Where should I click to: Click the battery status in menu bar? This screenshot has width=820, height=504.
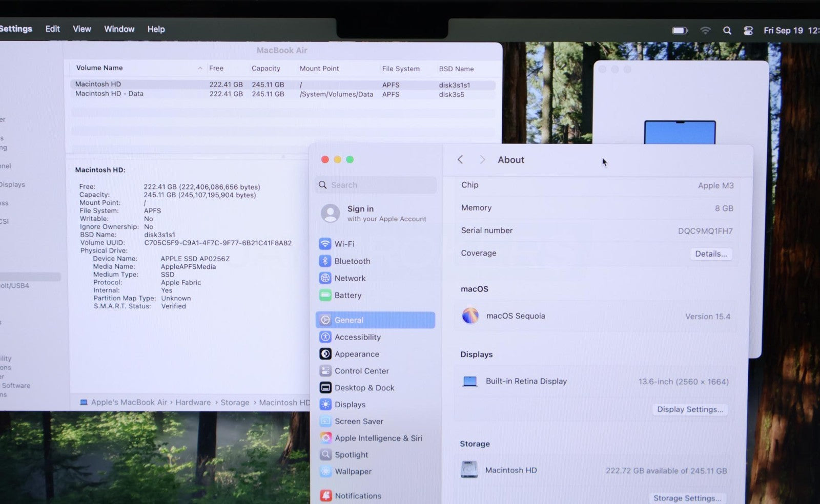[x=680, y=31]
